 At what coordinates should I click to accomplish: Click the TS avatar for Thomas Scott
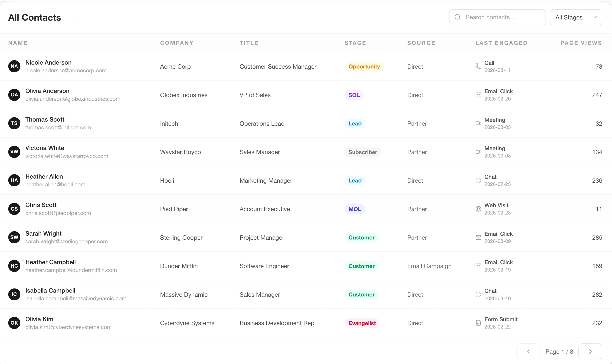[x=14, y=123]
